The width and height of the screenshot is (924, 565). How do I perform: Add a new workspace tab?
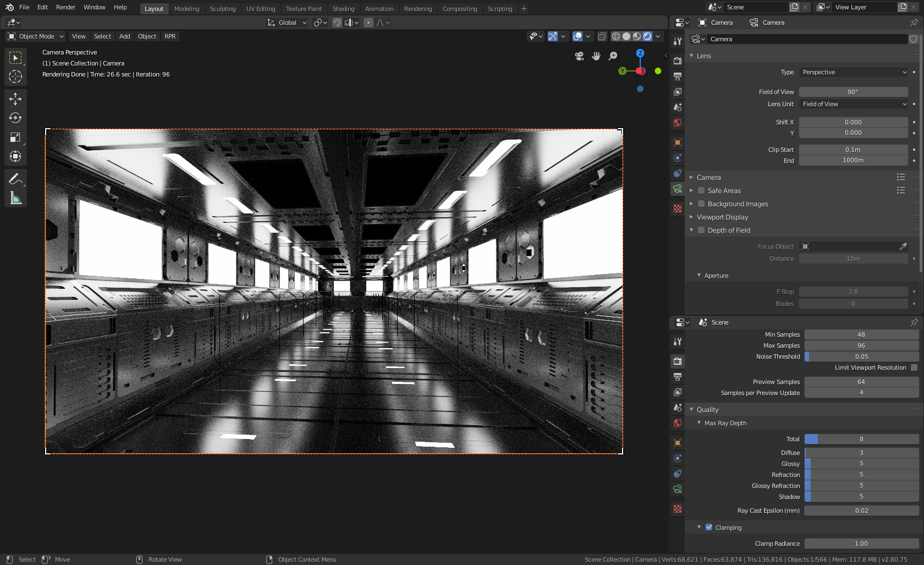524,9
